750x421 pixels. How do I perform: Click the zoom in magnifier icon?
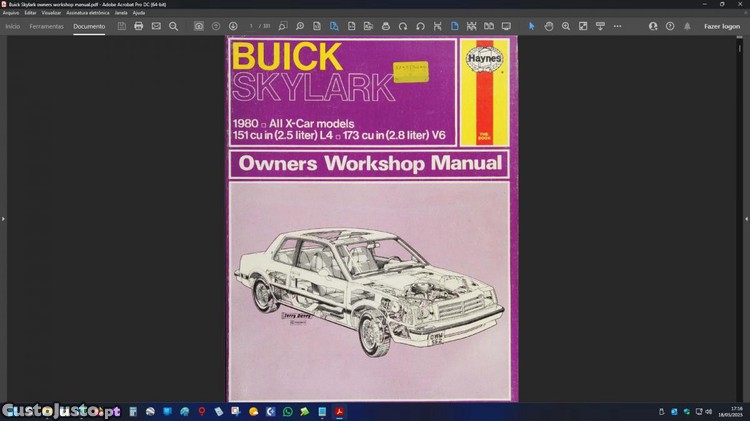(566, 26)
